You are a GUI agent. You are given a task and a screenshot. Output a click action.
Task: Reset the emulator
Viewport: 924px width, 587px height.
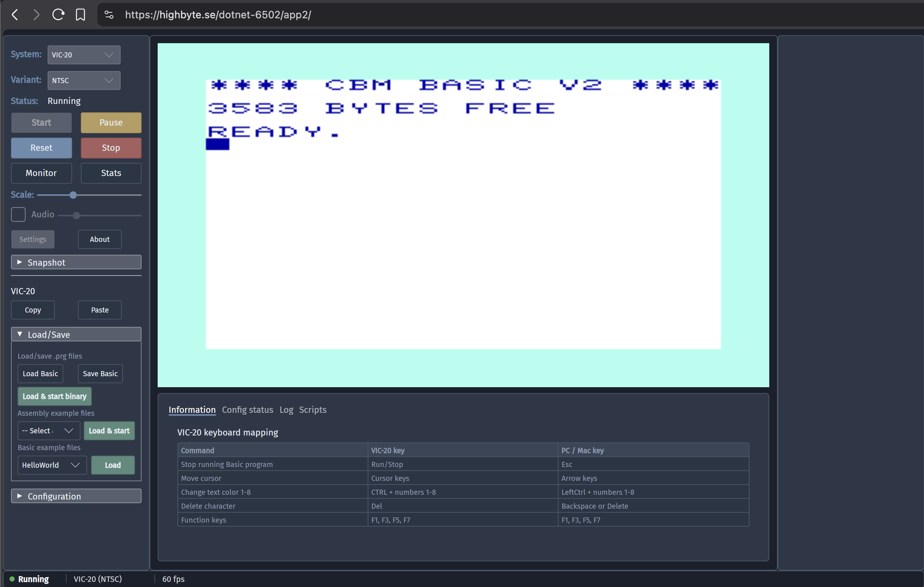(41, 148)
